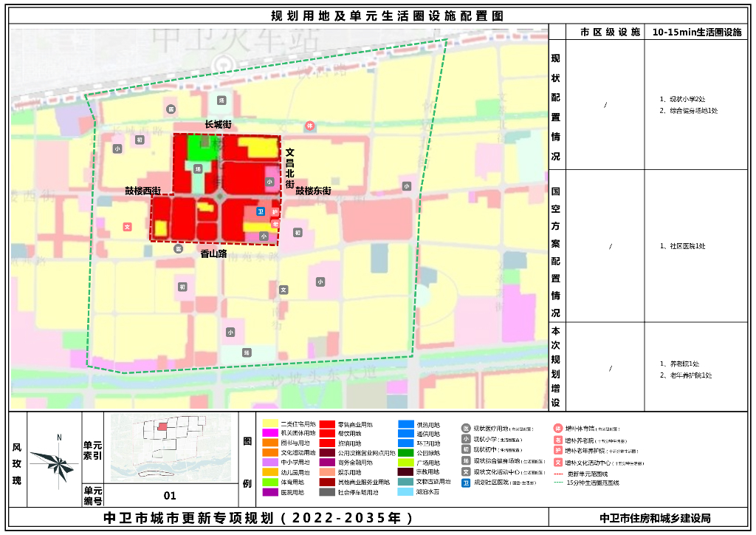Pick the purple 医院用地 legend swatch
This screenshot has width=756, height=535.
[x=270, y=491]
